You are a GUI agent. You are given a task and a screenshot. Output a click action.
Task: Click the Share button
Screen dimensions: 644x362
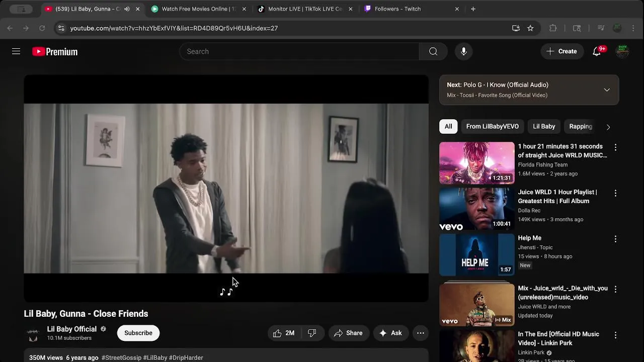[x=348, y=333]
